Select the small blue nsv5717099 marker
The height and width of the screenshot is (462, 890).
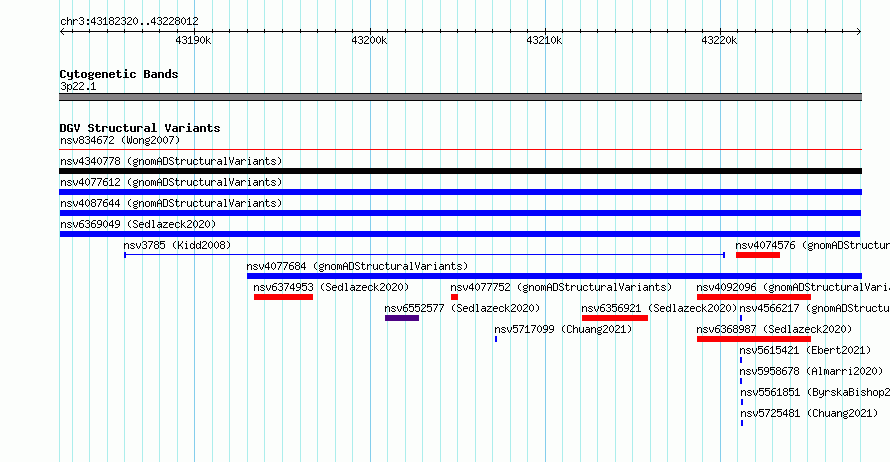pyautogui.click(x=496, y=339)
